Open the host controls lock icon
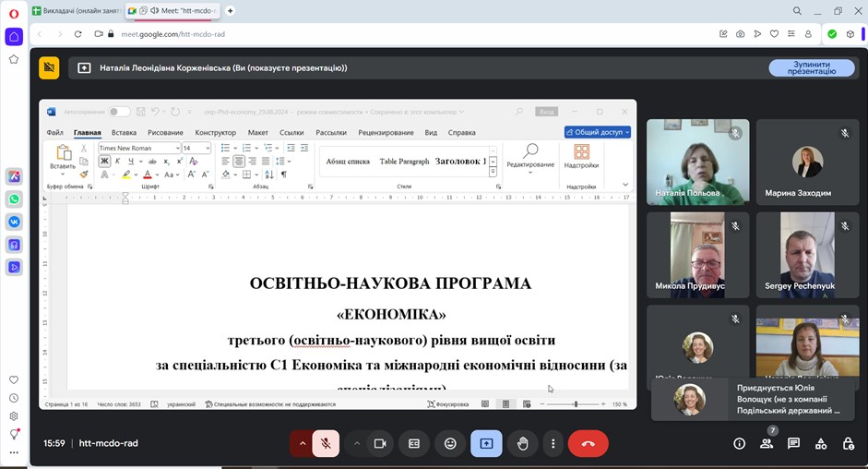 848,443
